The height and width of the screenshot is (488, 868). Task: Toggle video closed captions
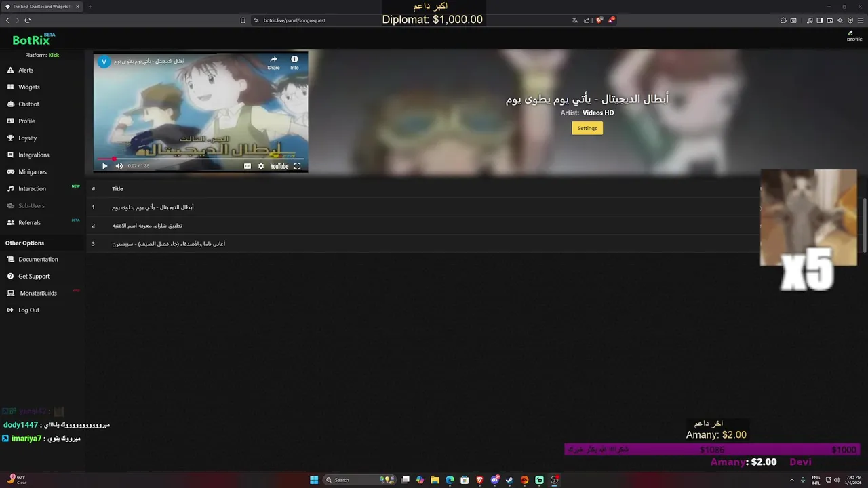[x=248, y=166]
